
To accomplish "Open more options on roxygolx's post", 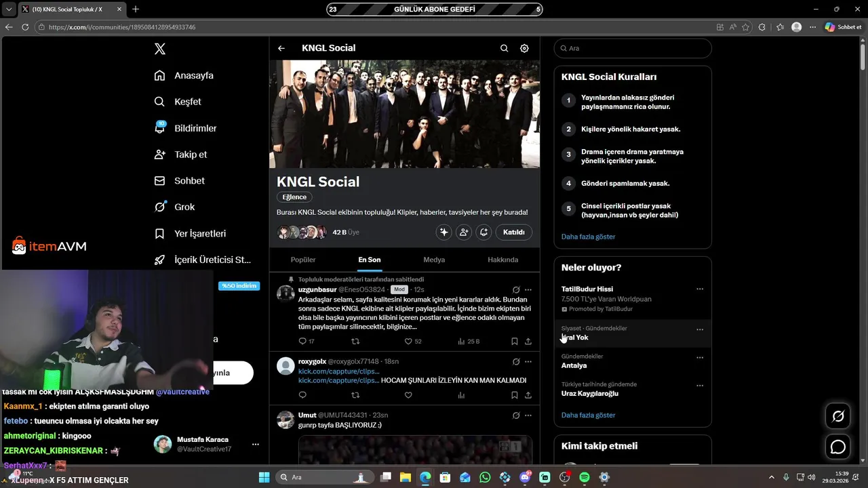I will [528, 361].
